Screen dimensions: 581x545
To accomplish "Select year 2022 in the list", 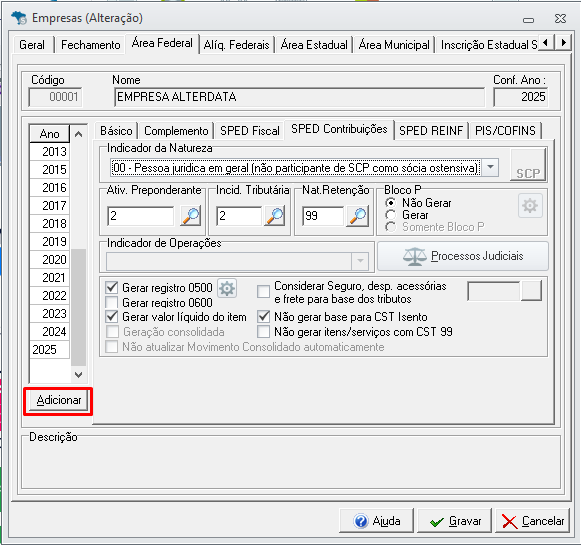I will [49, 296].
